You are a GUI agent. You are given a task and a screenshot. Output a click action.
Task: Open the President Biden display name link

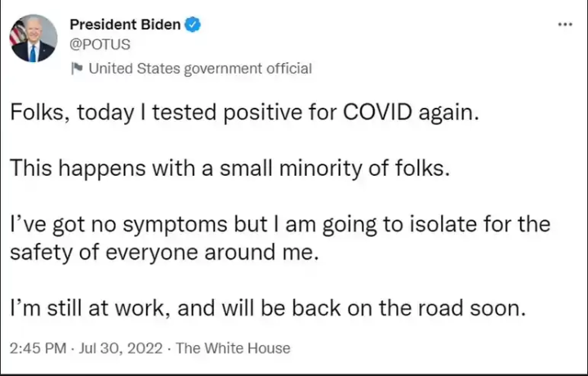coord(125,25)
